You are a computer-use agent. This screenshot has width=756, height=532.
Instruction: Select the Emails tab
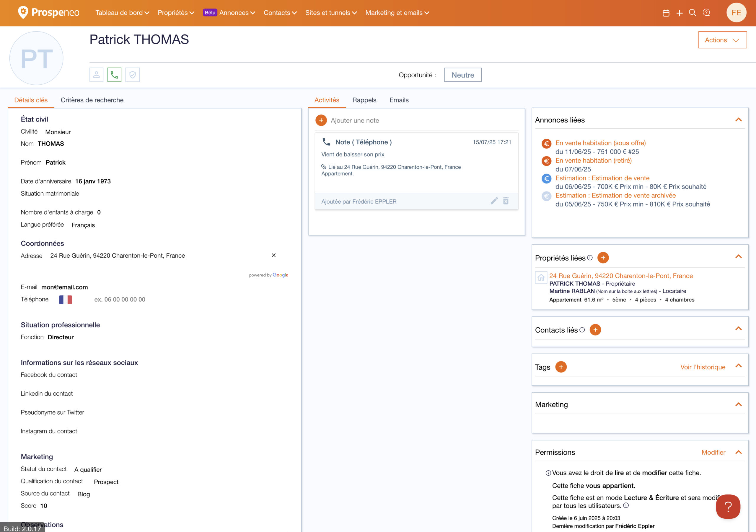coord(399,100)
